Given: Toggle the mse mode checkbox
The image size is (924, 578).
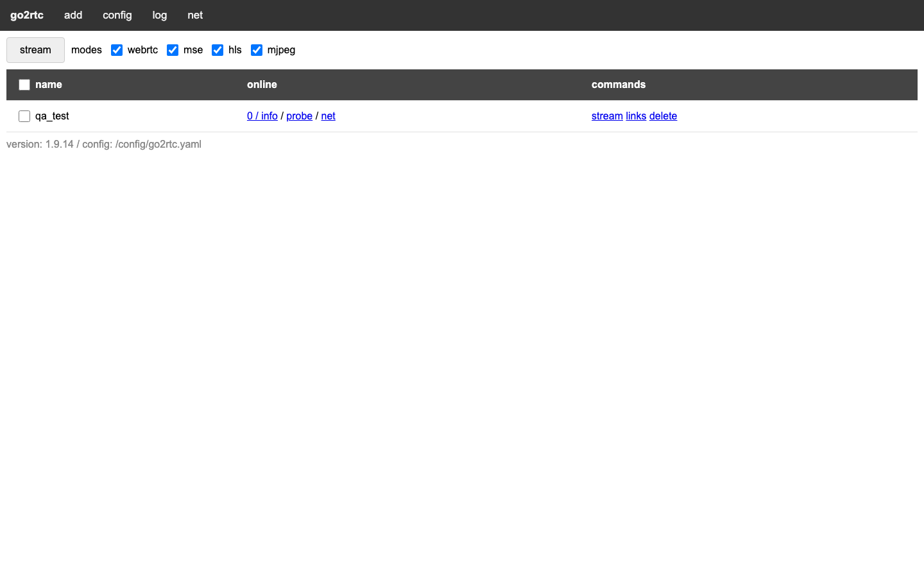Looking at the screenshot, I should (173, 50).
